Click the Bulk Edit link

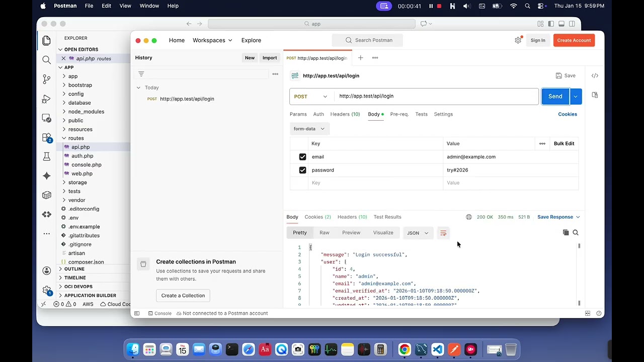click(x=564, y=144)
